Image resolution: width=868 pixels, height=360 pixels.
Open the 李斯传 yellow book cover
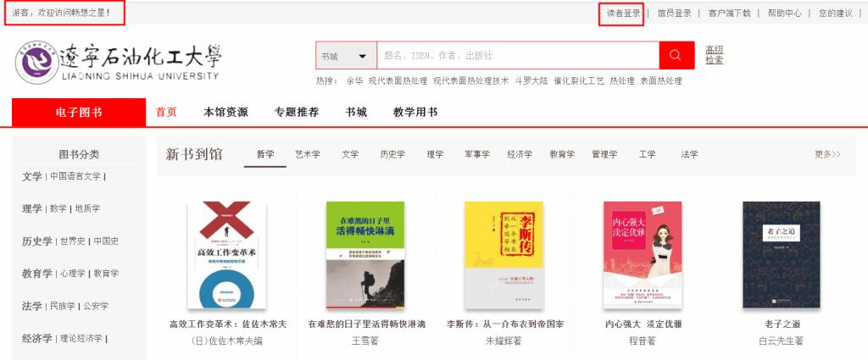click(504, 255)
